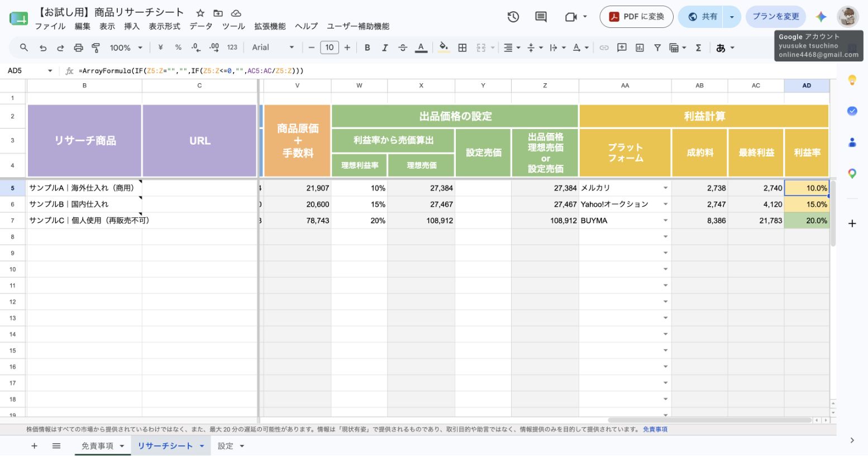Increase font size with plus button
Screen dimensions: 868x456
pos(347,47)
